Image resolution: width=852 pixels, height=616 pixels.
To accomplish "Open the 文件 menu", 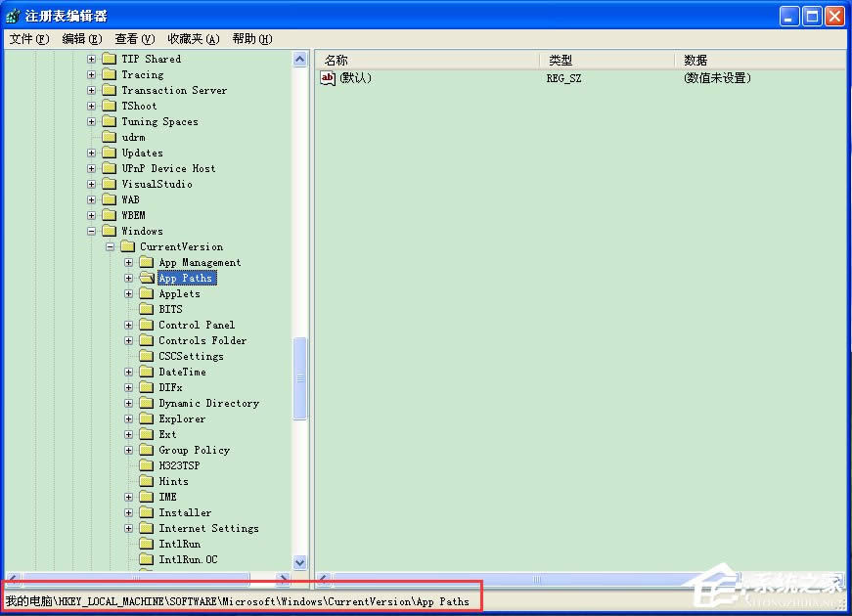I will [x=24, y=38].
